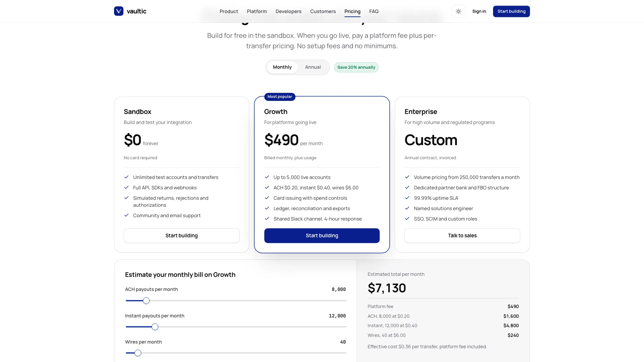Click the Most popular badge
Screen dimensions: 644x362
280,97
